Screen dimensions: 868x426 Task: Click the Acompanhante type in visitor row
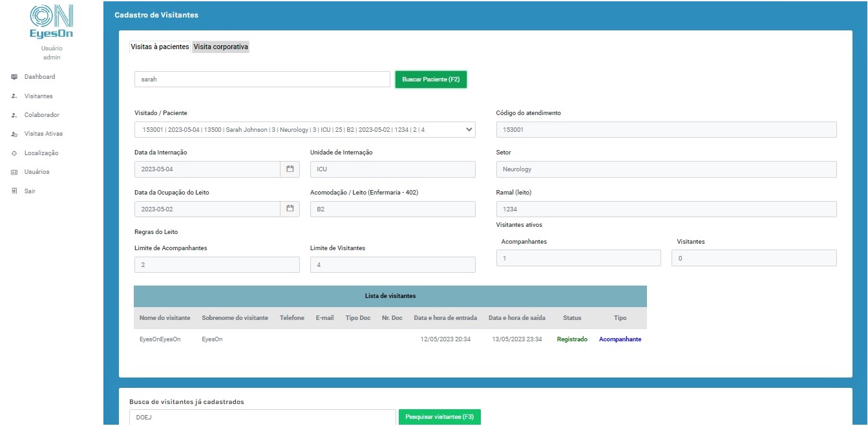coord(620,339)
